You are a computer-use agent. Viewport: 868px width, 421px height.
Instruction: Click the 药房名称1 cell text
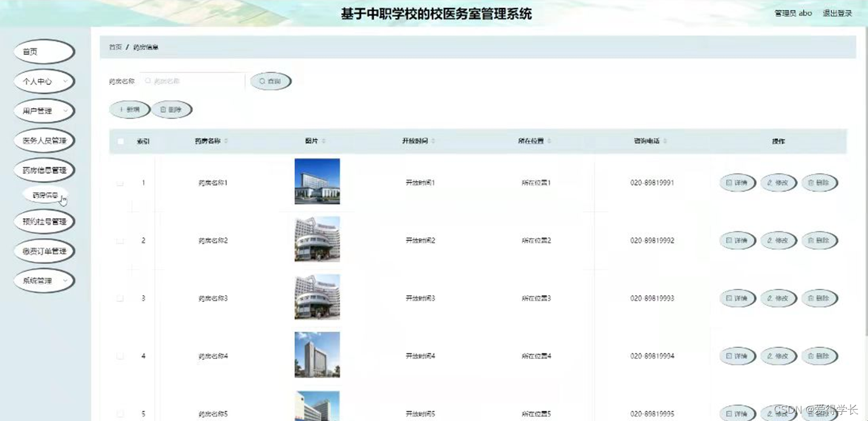(213, 183)
